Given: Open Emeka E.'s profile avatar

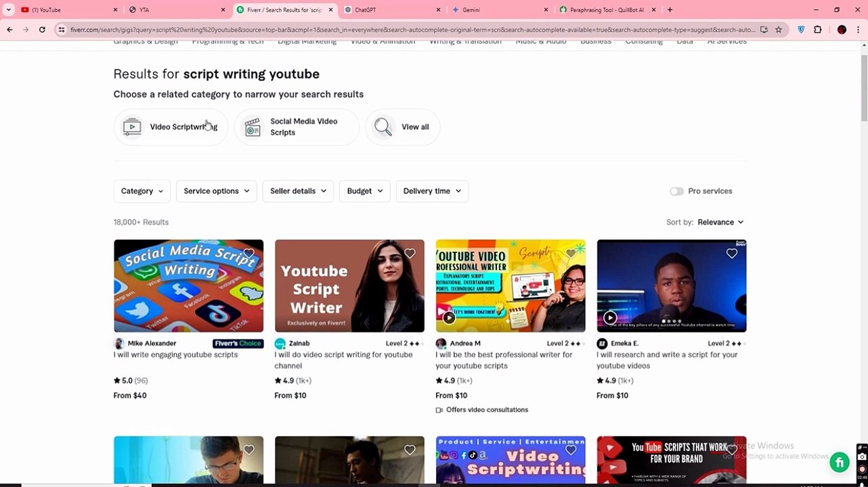Looking at the screenshot, I should coord(602,344).
